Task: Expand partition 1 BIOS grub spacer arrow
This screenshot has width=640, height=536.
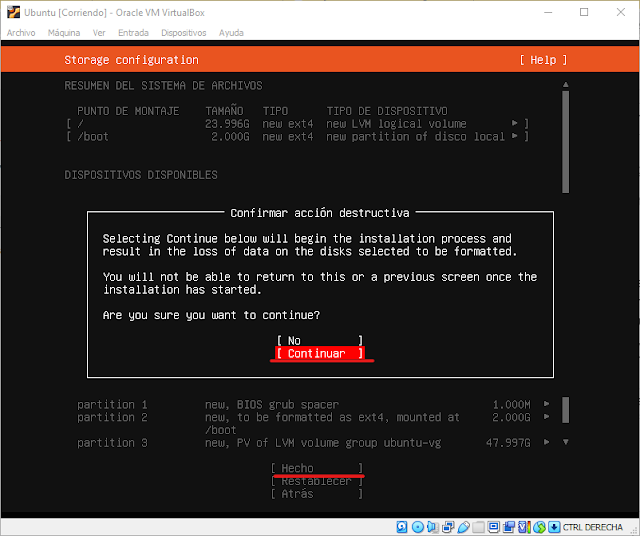Action: [x=547, y=404]
